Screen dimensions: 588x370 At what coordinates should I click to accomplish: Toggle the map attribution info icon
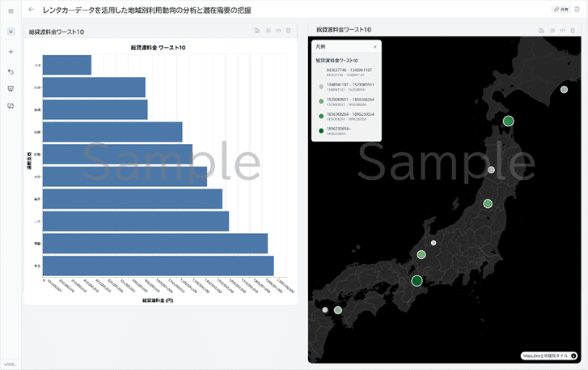pyautogui.click(x=573, y=355)
